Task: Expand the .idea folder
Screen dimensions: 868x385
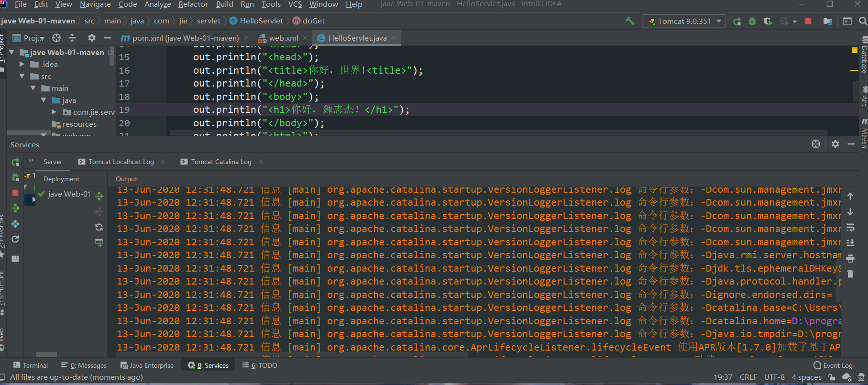Action: tap(22, 64)
